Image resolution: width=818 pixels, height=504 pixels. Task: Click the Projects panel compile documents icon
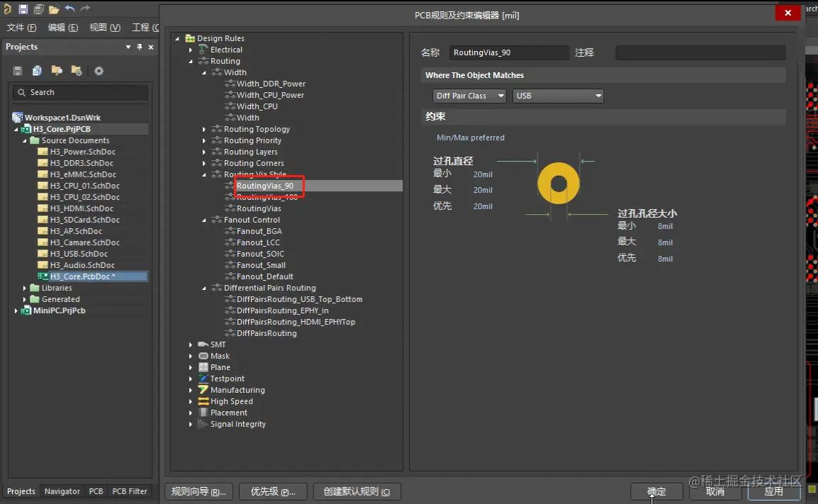(x=37, y=70)
